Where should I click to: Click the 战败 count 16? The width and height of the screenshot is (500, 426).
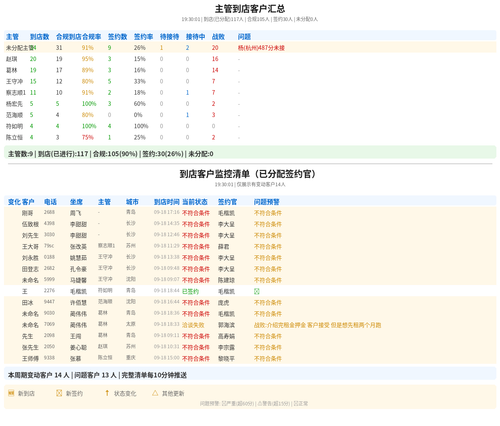[215, 59]
